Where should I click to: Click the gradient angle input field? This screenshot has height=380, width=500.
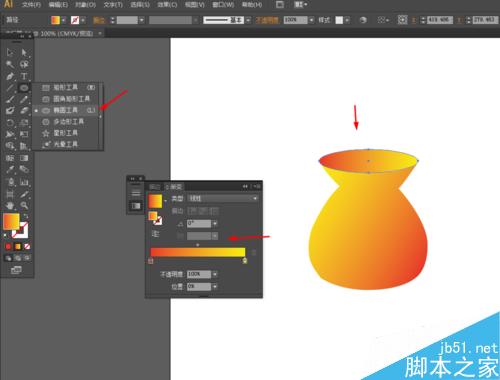tap(199, 223)
